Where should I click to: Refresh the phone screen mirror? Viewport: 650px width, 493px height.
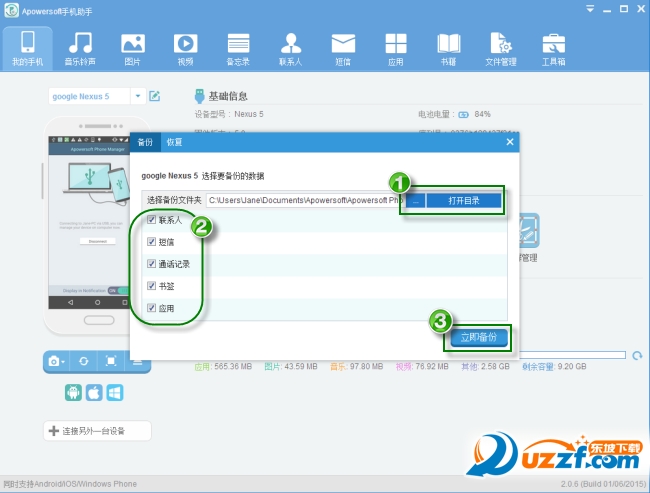click(x=83, y=361)
